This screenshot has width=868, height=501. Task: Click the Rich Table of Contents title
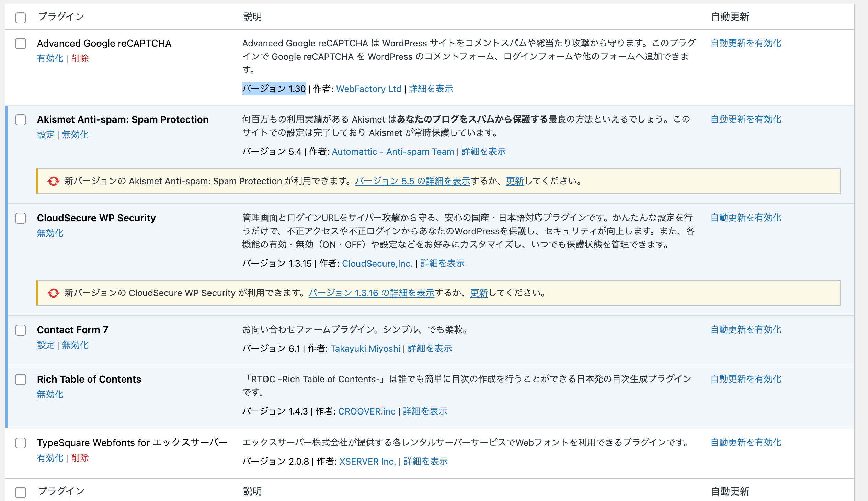pos(89,379)
